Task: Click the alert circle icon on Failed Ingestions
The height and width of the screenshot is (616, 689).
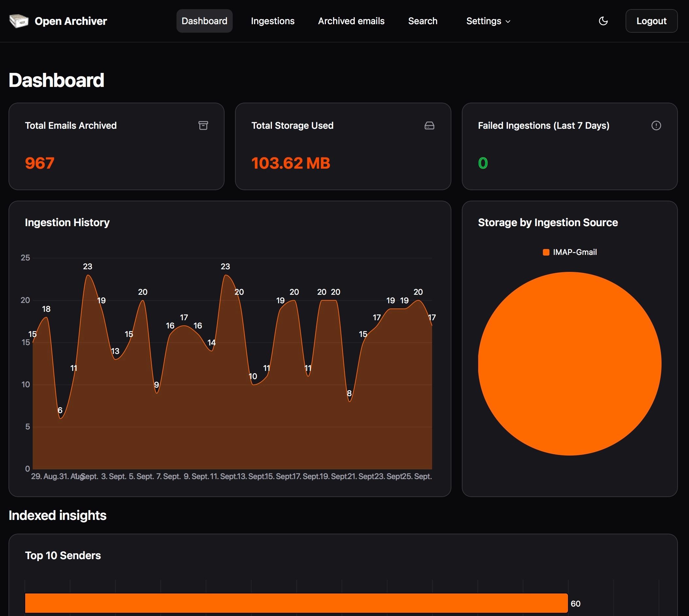Action: 656,125
